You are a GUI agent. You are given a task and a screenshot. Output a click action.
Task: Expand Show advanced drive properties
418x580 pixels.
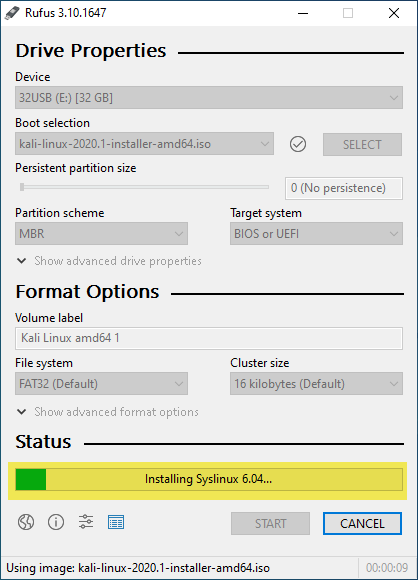coord(109,261)
